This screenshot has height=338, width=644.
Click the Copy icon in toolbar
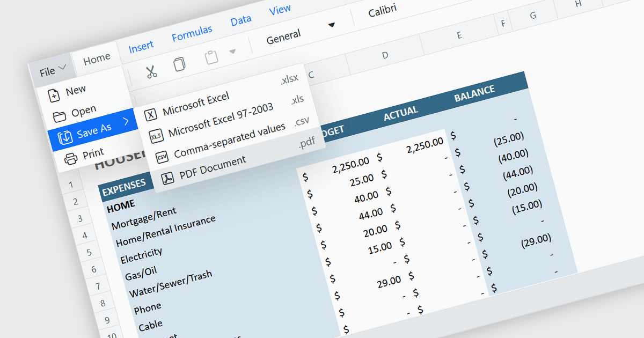point(180,64)
